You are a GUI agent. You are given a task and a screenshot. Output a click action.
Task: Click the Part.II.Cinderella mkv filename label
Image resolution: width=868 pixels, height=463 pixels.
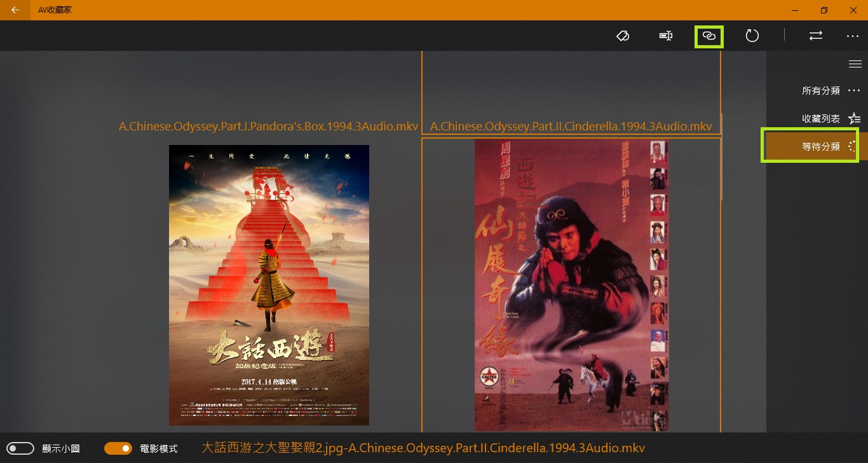(571, 126)
